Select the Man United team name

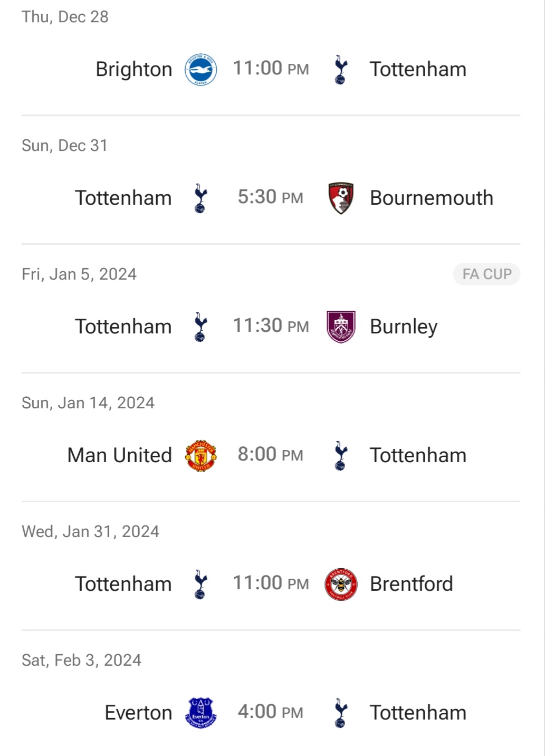click(120, 456)
